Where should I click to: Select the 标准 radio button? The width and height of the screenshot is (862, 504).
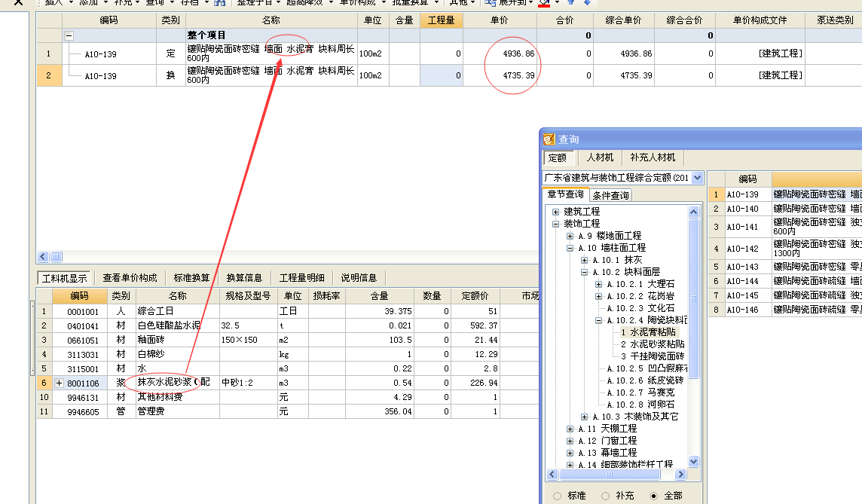pyautogui.click(x=558, y=496)
